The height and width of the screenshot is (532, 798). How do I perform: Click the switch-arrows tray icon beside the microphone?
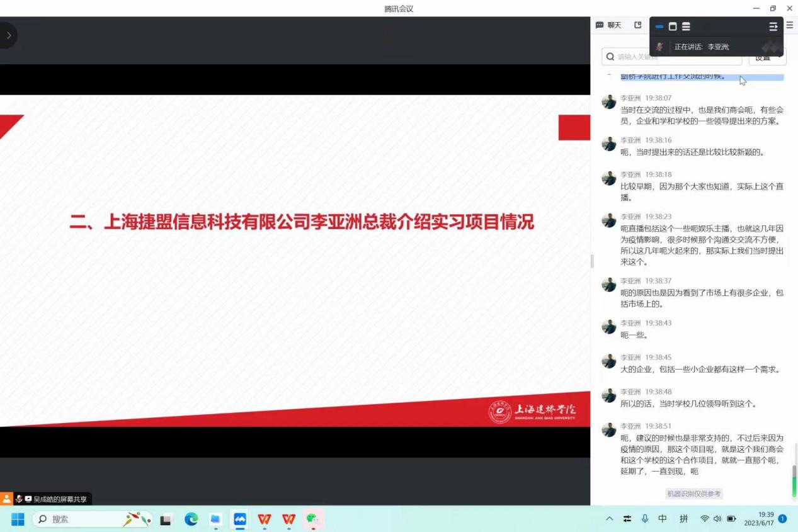tap(627, 519)
